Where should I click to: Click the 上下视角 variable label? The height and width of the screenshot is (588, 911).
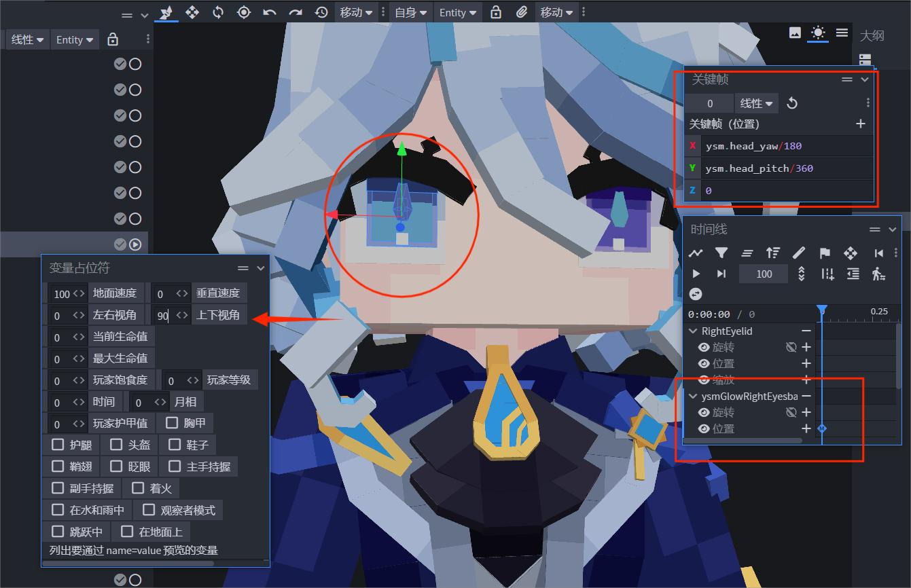(x=219, y=315)
